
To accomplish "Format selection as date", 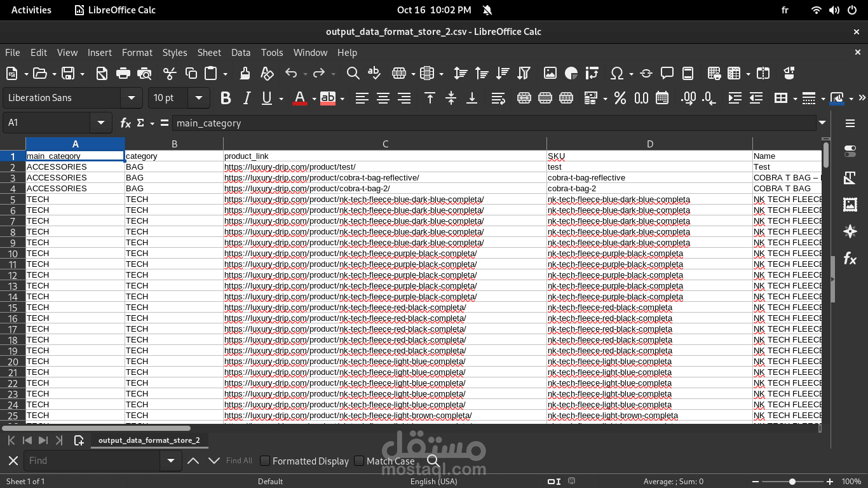I will tap(662, 98).
